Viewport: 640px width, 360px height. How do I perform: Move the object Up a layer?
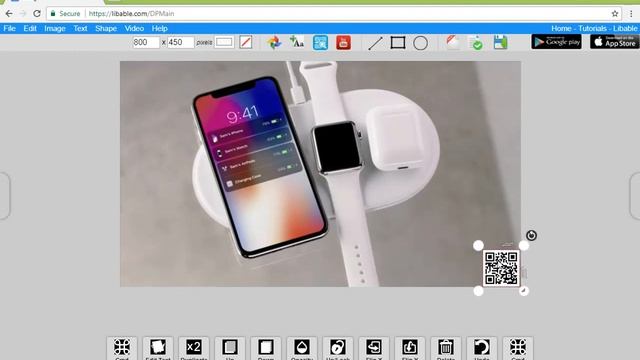(x=230, y=349)
